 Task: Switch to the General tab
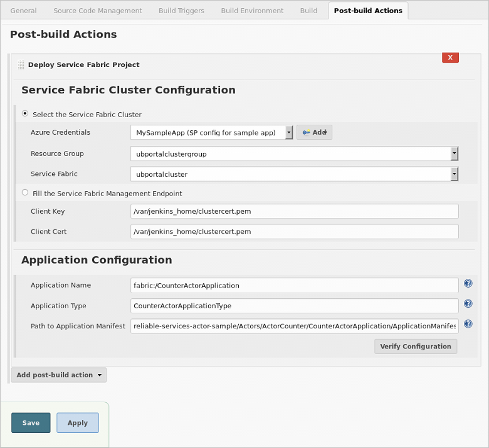coord(24,11)
